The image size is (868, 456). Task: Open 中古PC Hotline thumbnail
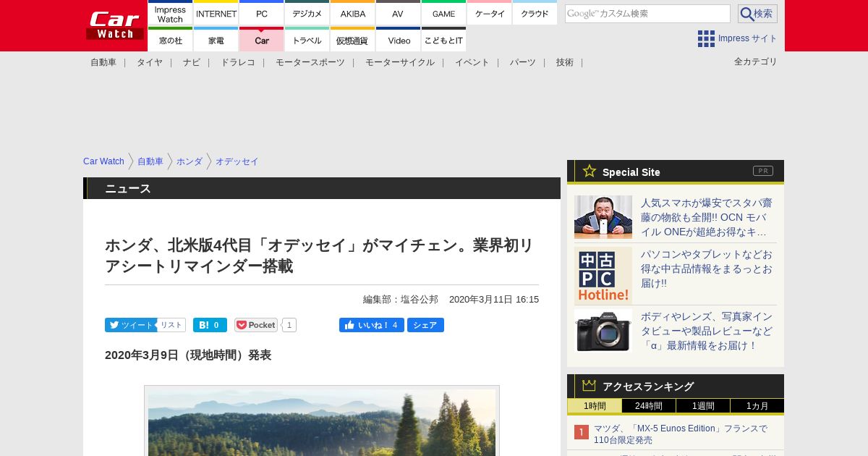coord(603,276)
